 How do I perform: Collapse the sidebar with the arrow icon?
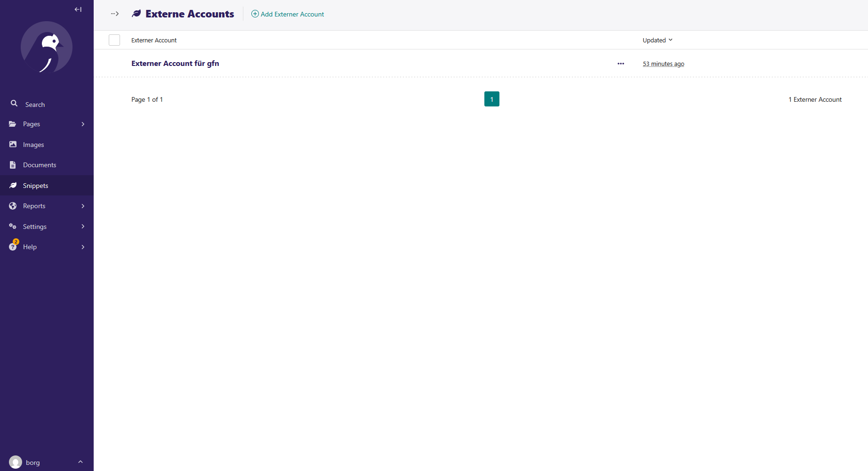[77, 9]
